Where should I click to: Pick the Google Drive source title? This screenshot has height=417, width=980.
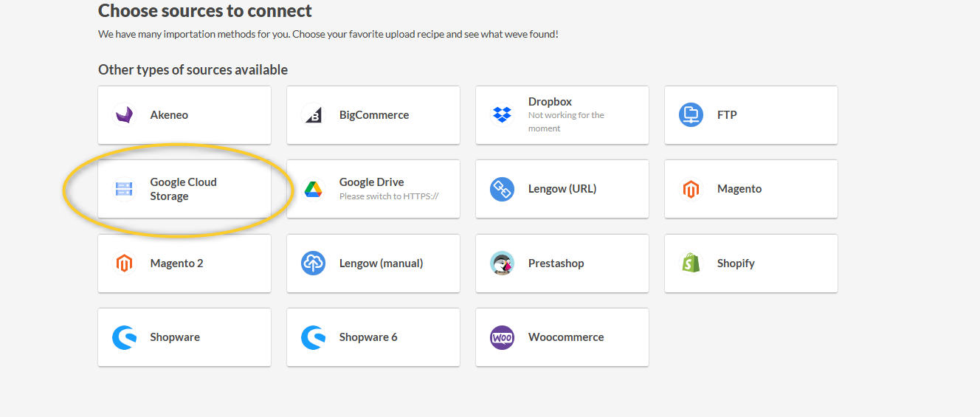coord(371,182)
